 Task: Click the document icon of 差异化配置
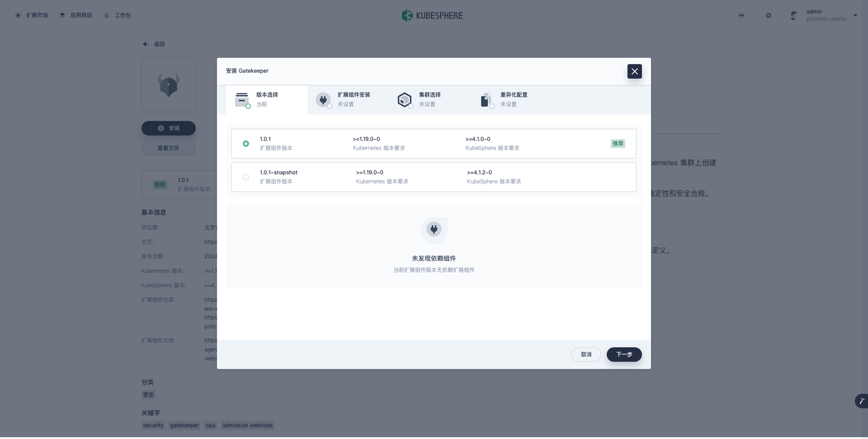click(x=486, y=99)
